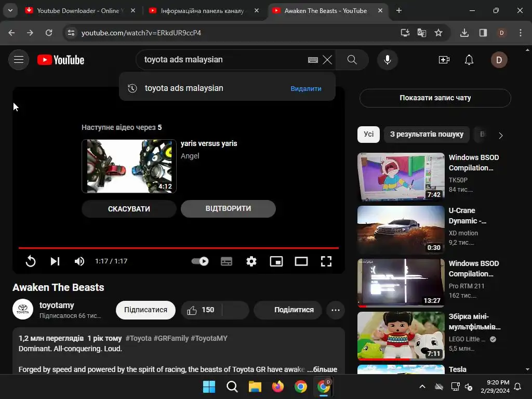Open Windows BSOD Compilation 7:42 thumbnail
This screenshot has width=532, height=399.
[x=401, y=177]
